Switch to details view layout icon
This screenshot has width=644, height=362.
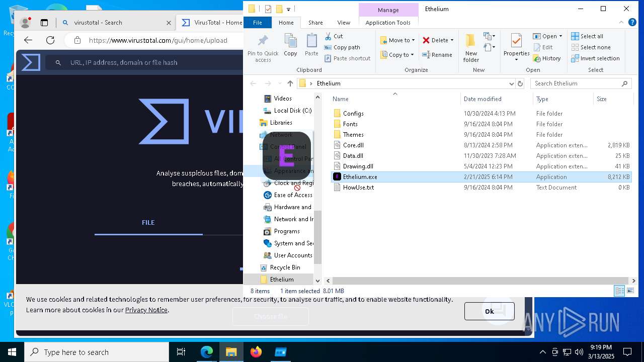[619, 291]
